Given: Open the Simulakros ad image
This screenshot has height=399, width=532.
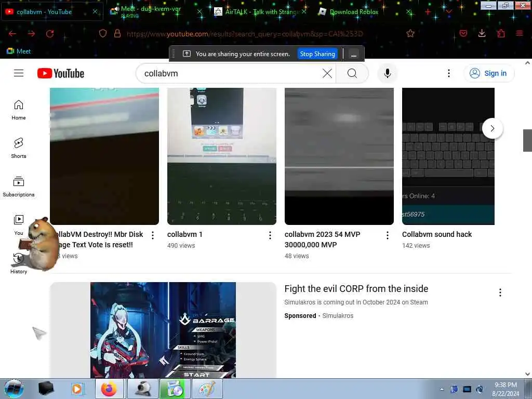Looking at the screenshot, I should (163, 330).
